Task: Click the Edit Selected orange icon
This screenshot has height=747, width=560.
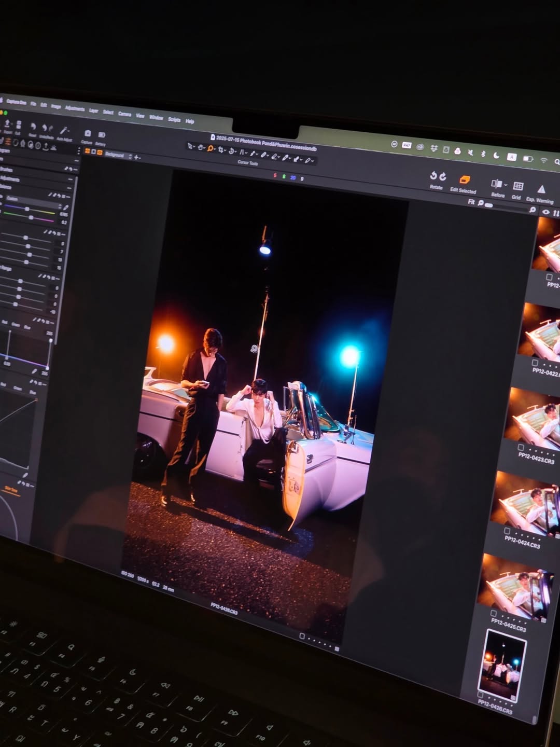Action: tap(464, 180)
